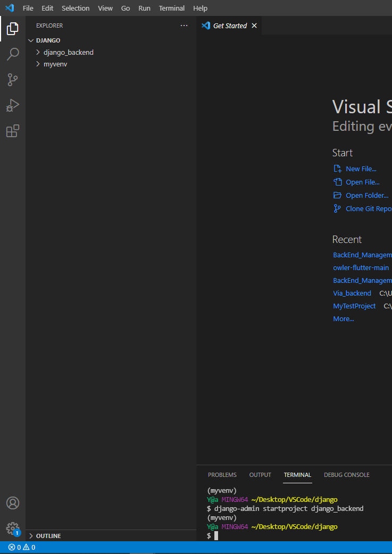Image resolution: width=392 pixels, height=554 pixels.
Task: Collapse the DJANGO root folder section
Action: 31,40
